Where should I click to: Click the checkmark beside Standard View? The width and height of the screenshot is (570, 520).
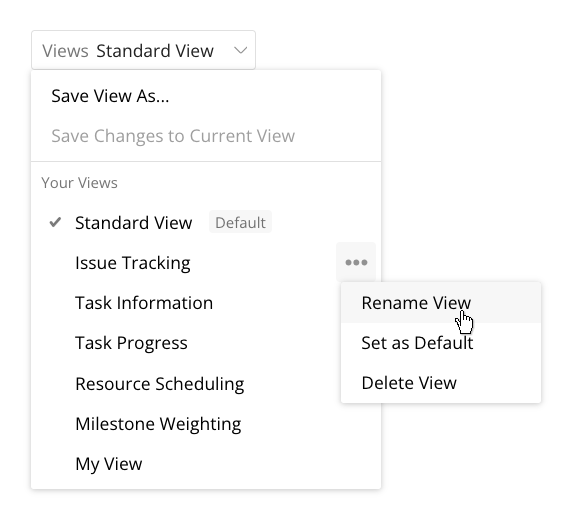tap(55, 222)
